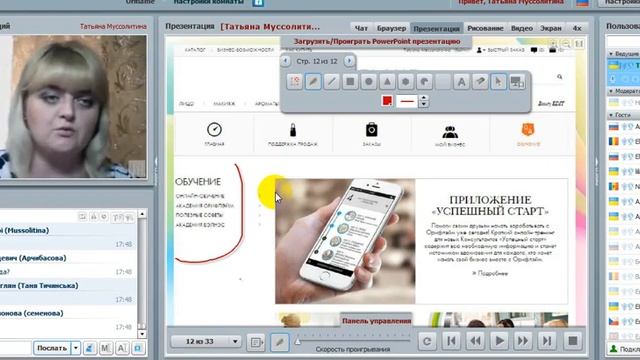Click the Заказы shopping bag icon

371,130
